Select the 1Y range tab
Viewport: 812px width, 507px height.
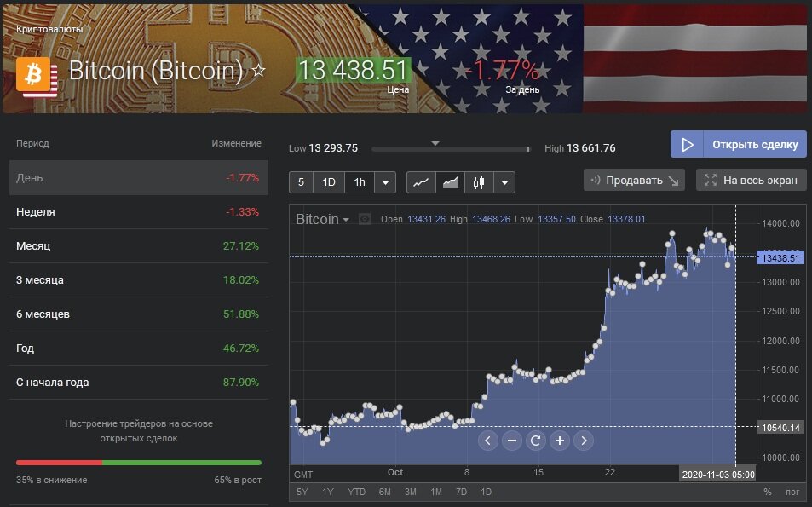click(x=328, y=492)
